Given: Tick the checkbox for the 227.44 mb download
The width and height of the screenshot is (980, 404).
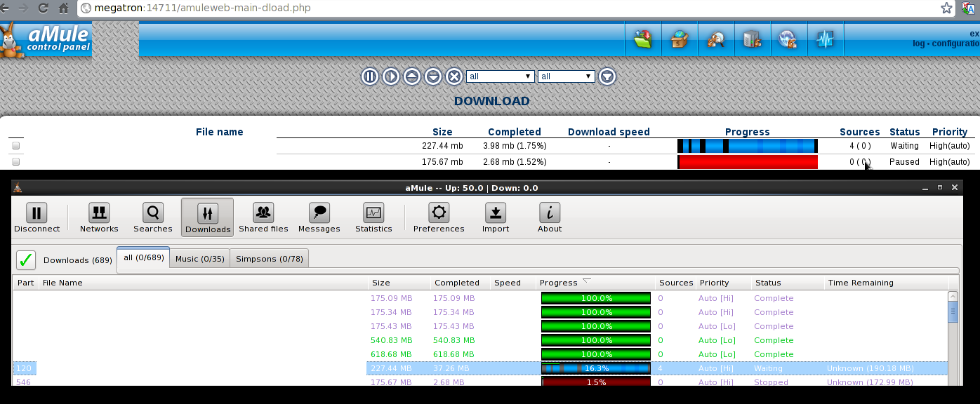Looking at the screenshot, I should (16, 146).
